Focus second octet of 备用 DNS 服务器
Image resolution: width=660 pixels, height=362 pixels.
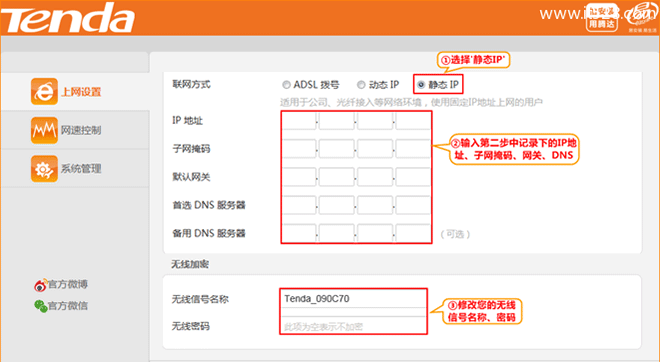click(336, 234)
